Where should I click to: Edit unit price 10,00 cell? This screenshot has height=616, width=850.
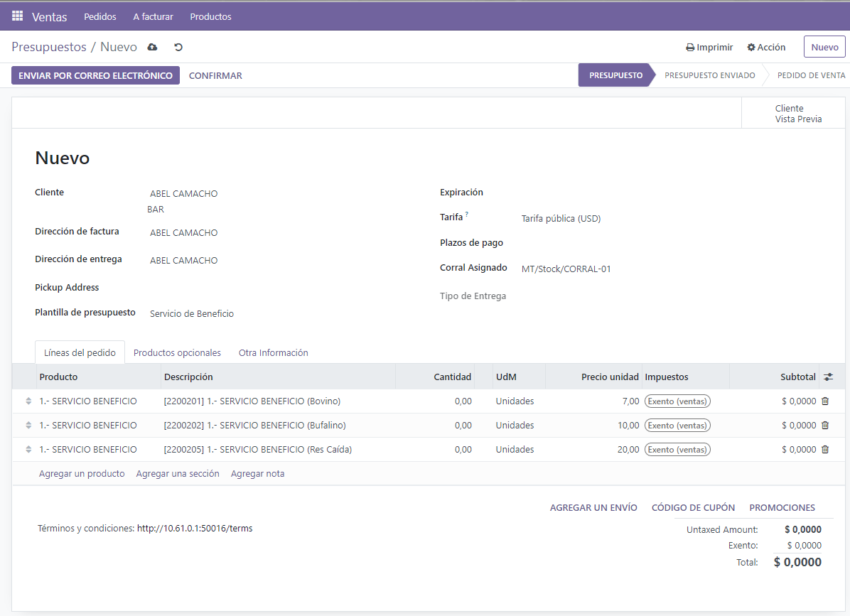(x=628, y=426)
